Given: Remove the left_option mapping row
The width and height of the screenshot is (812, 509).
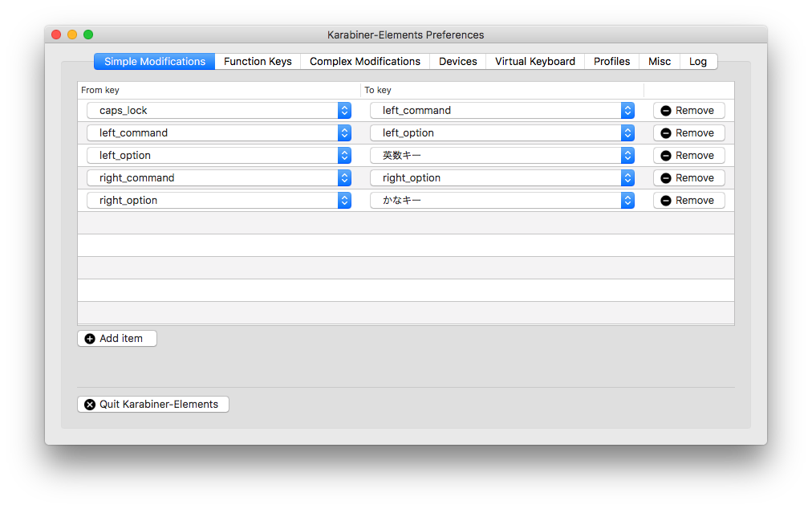Looking at the screenshot, I should (x=688, y=156).
